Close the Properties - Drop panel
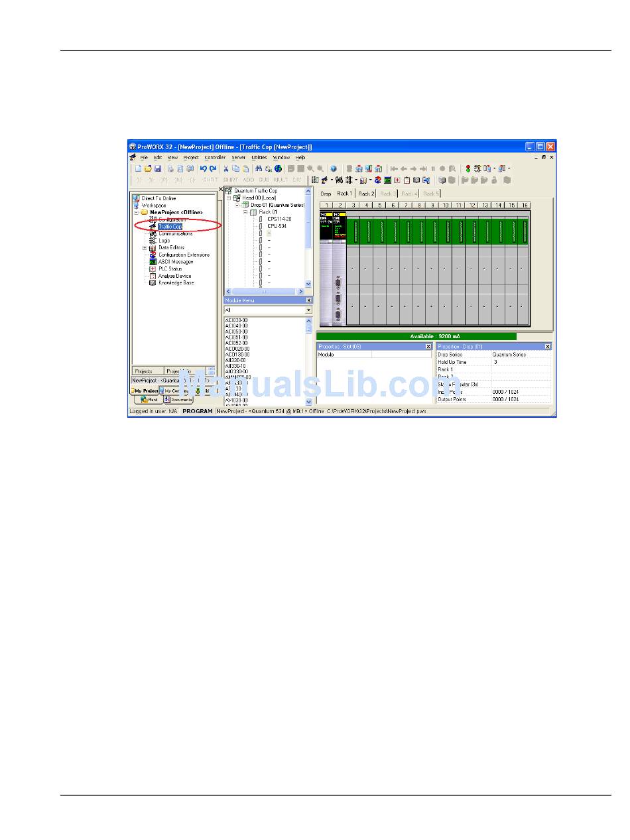This screenshot has height=840, width=630. (x=548, y=347)
